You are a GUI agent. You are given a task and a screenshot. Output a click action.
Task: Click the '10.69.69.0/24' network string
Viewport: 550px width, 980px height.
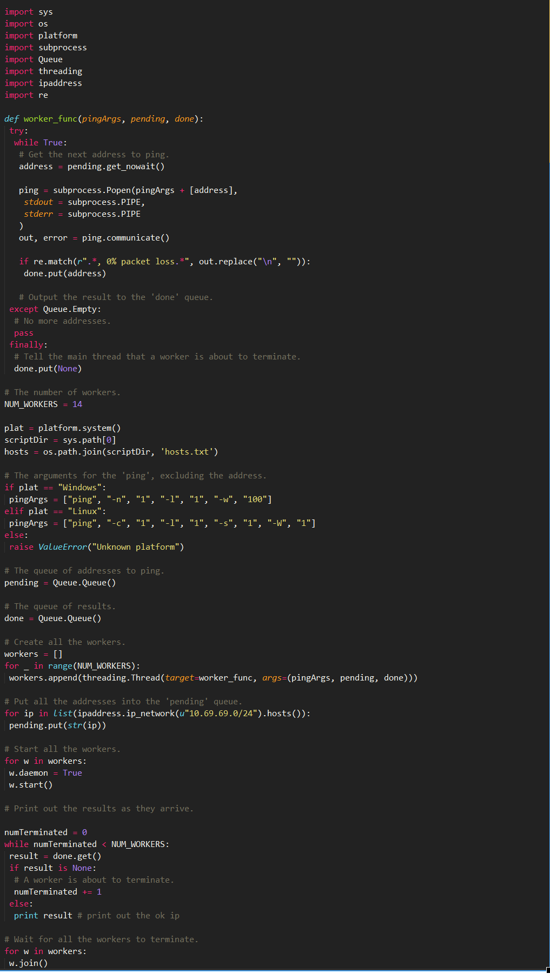[221, 714]
